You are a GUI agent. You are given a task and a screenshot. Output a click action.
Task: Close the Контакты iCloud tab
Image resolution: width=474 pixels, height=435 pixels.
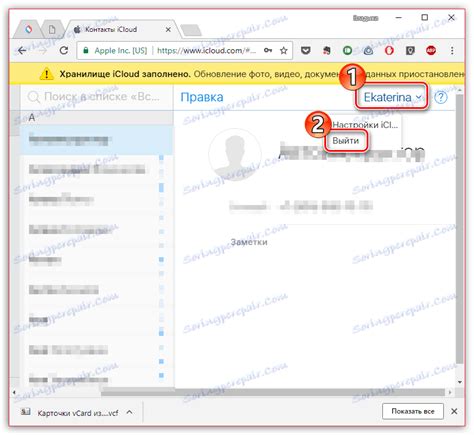tap(168, 30)
